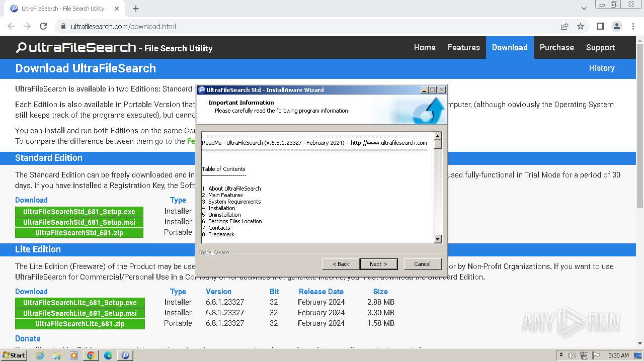Image resolution: width=644 pixels, height=362 pixels.
Task: Open the Home menu item
Action: click(425, 47)
